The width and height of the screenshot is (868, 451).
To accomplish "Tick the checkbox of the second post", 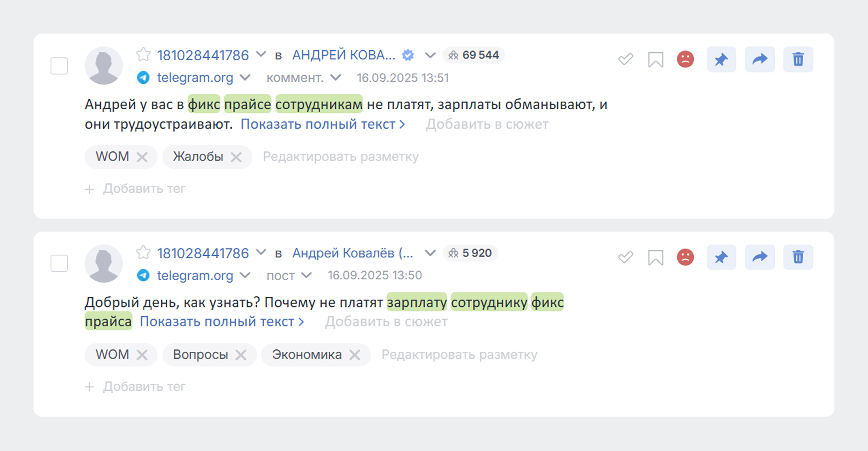I will [x=59, y=263].
